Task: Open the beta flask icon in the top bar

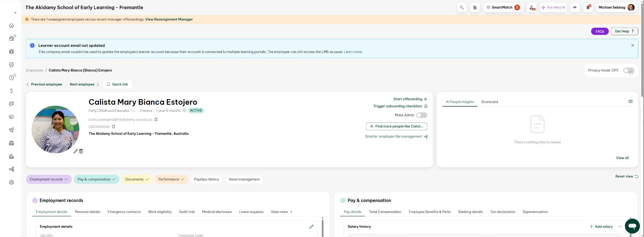Action: coord(532,7)
